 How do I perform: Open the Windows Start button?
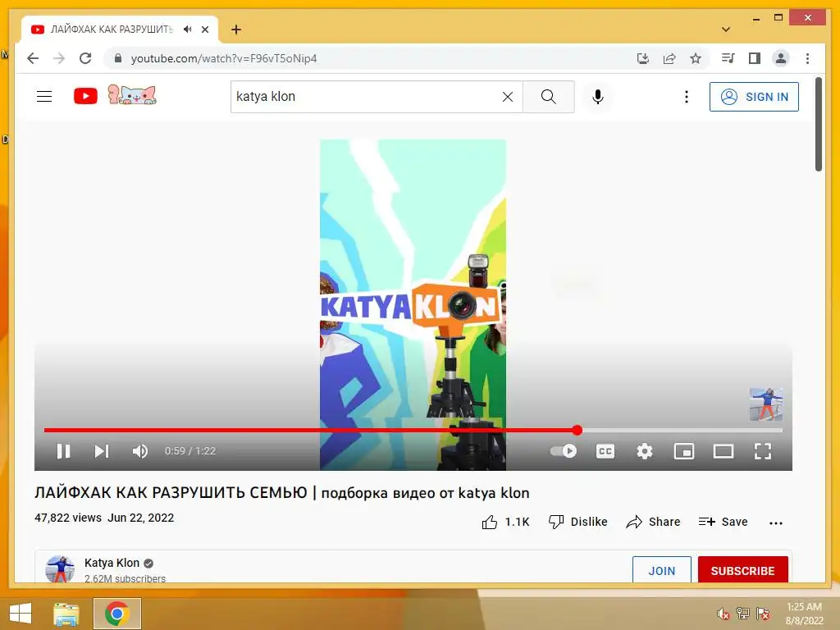(x=21, y=614)
